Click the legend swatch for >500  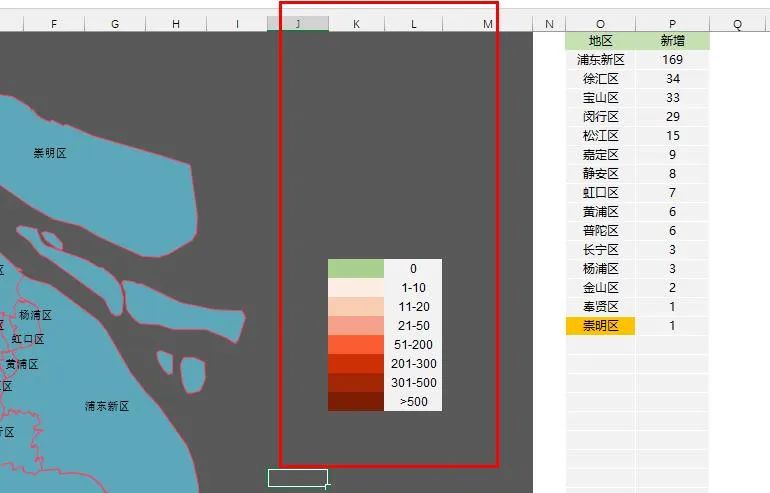[356, 402]
